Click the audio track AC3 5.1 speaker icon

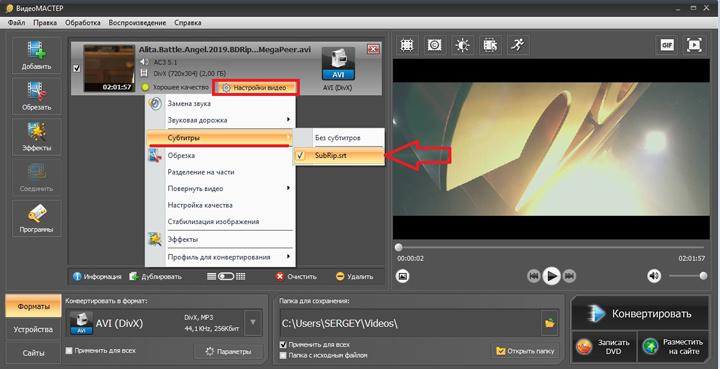(144, 62)
